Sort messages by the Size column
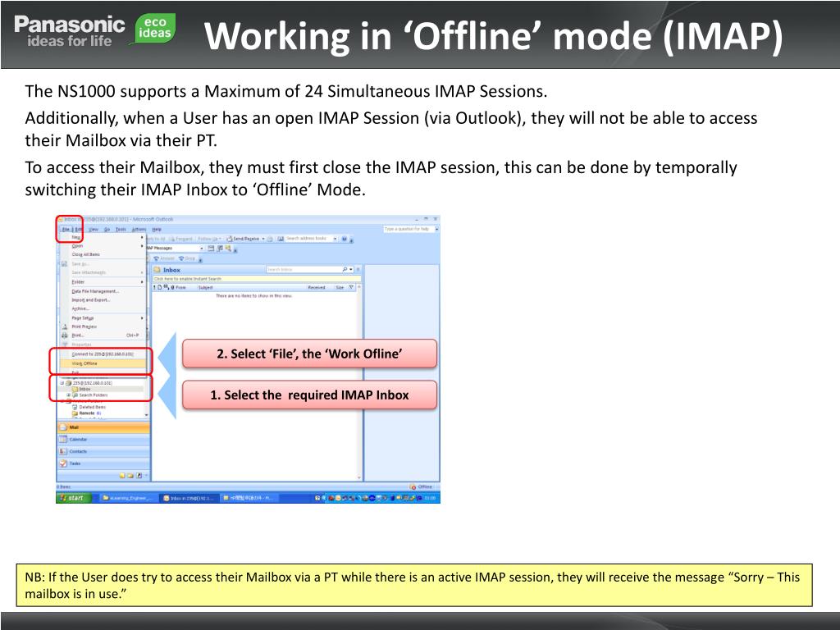 point(340,288)
